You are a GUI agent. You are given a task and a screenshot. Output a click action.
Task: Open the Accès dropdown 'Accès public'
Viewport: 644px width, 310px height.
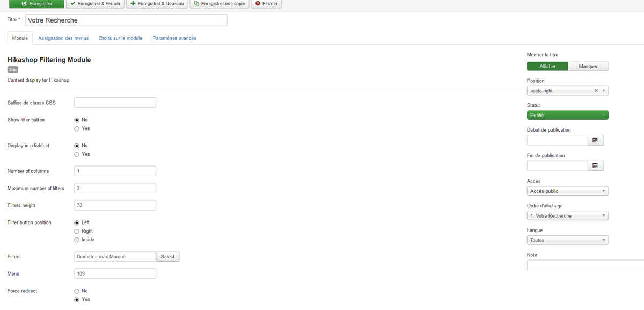[x=568, y=191]
